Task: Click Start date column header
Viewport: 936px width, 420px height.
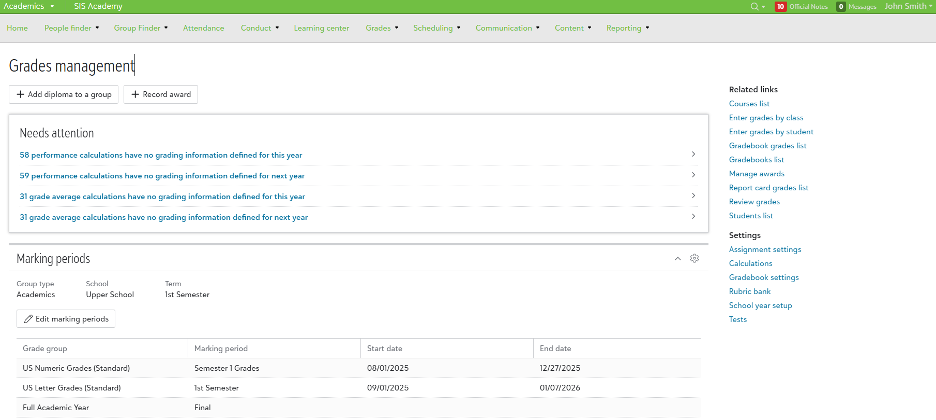Action: tap(447, 348)
